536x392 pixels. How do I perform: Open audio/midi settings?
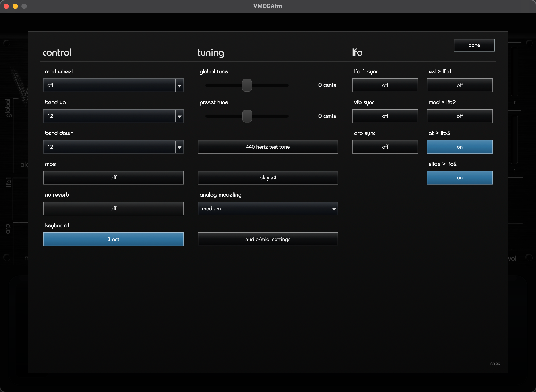click(x=268, y=240)
